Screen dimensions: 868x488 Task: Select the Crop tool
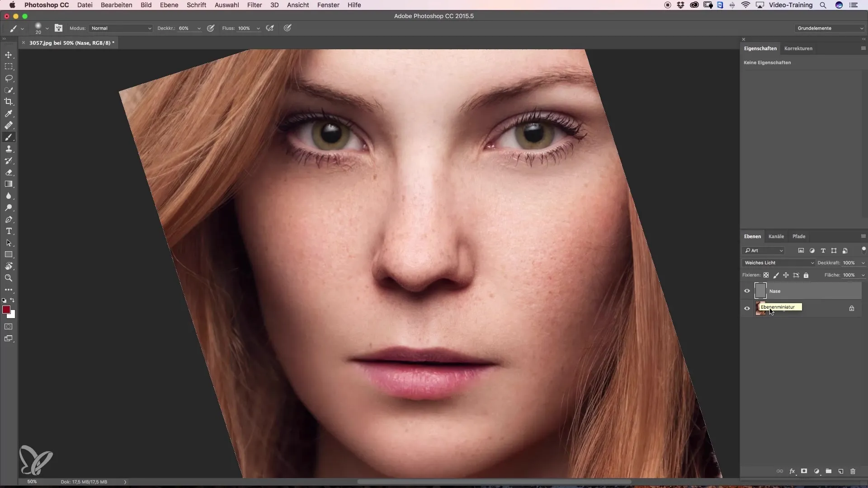9,102
